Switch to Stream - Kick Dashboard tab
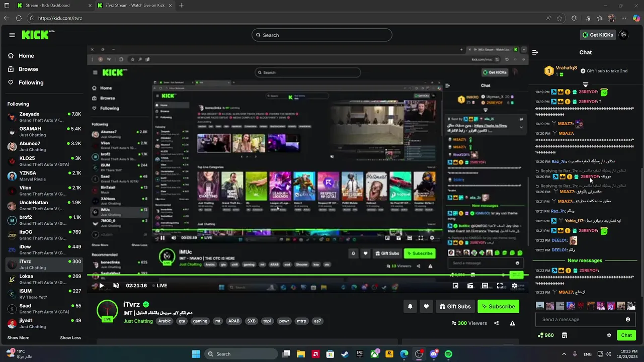The image size is (644, 362). (x=53, y=6)
